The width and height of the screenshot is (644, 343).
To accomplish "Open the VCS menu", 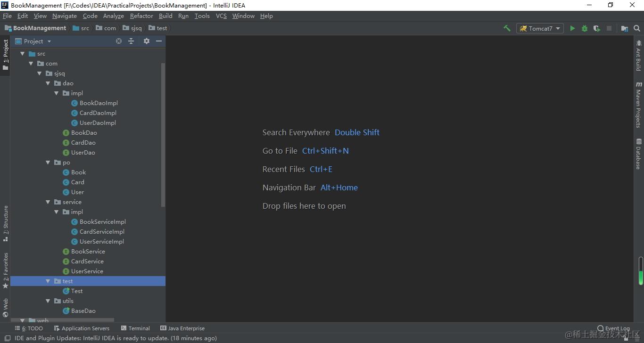I will [x=221, y=16].
